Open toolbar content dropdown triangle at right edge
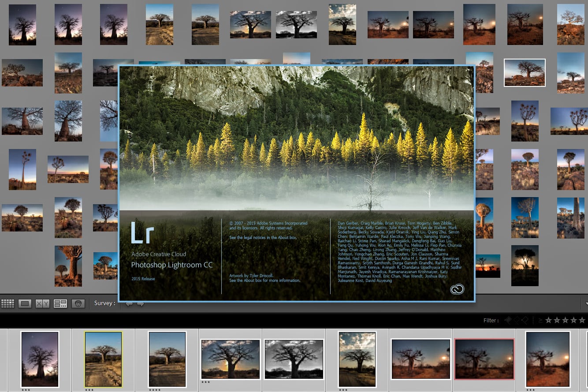Screen dimensions: 588x392 [x=586, y=303]
